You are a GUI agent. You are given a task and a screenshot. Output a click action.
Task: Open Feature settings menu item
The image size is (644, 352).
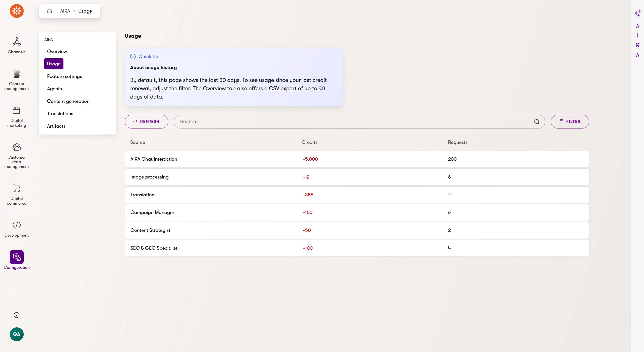coord(64,76)
